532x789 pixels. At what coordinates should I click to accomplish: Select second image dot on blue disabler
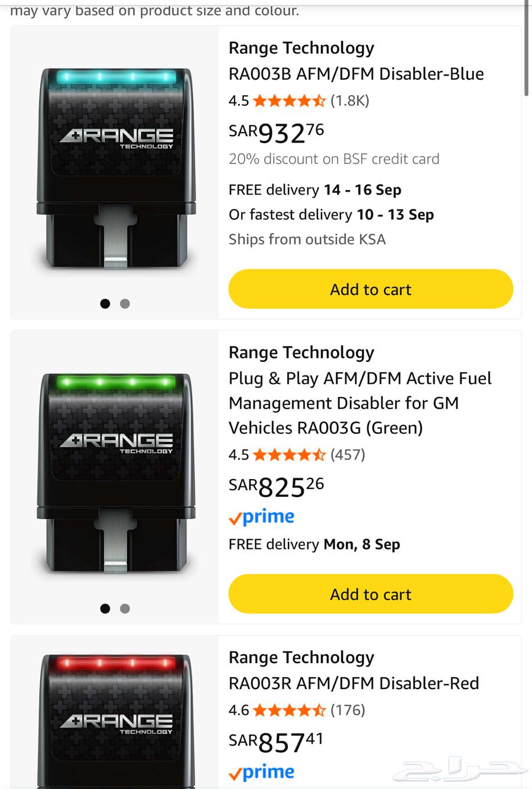(x=125, y=303)
